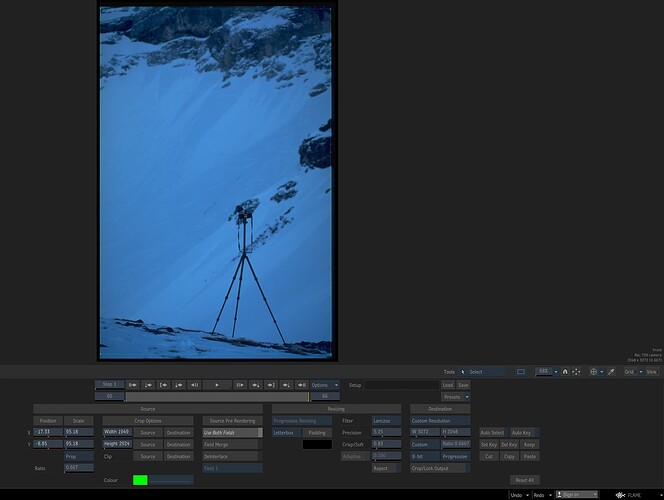Expand the Lanczos filter dropdown
Image resolution: width=664 pixels, height=500 pixels.
[x=385, y=421]
